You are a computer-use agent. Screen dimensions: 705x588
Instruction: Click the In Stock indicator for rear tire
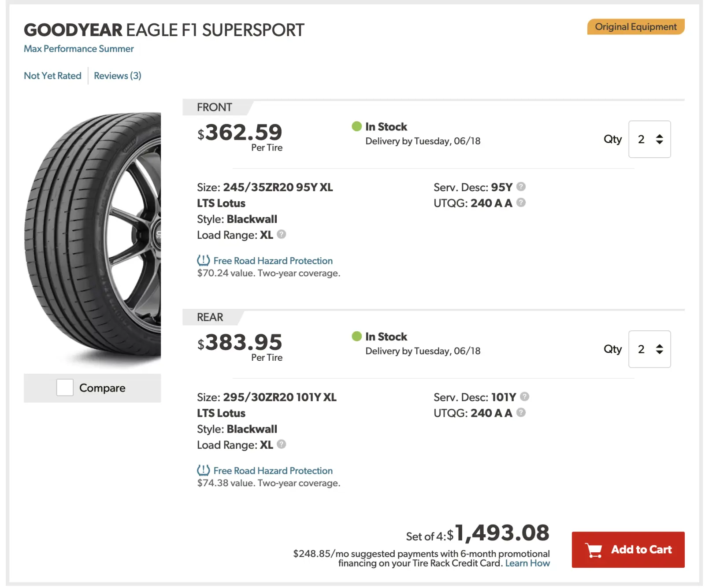pyautogui.click(x=356, y=337)
